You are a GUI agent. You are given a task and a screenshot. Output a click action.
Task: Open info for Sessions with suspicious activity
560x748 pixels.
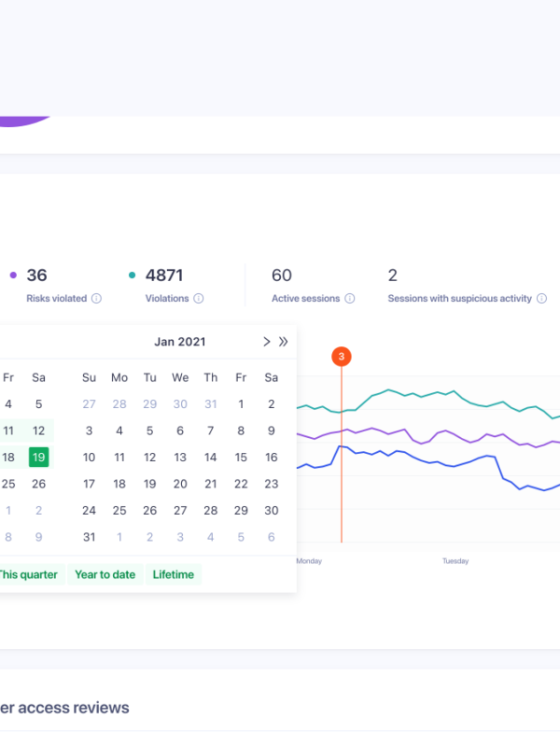click(541, 299)
